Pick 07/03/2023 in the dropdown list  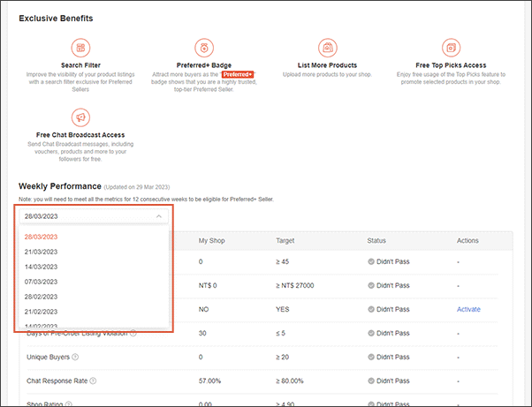42,282
